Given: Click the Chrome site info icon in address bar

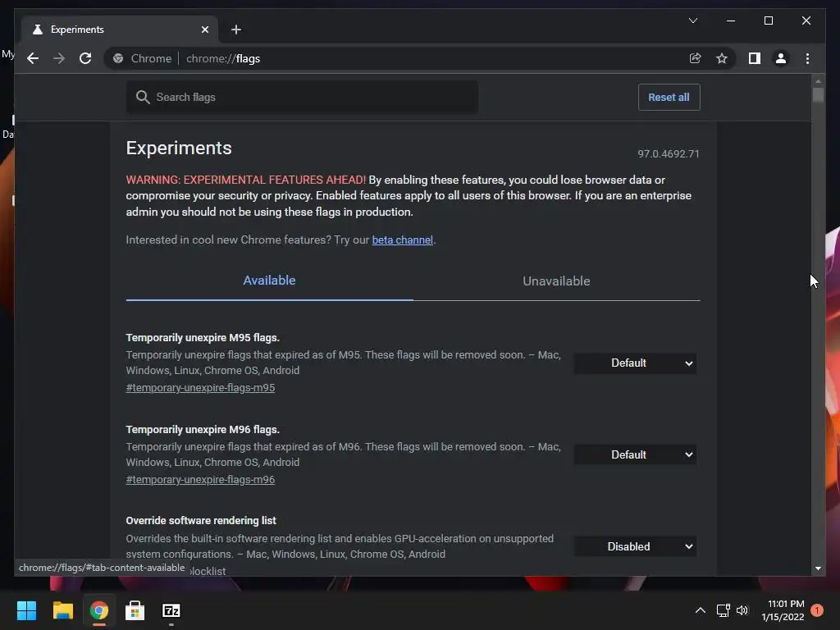Looking at the screenshot, I should coord(118,58).
